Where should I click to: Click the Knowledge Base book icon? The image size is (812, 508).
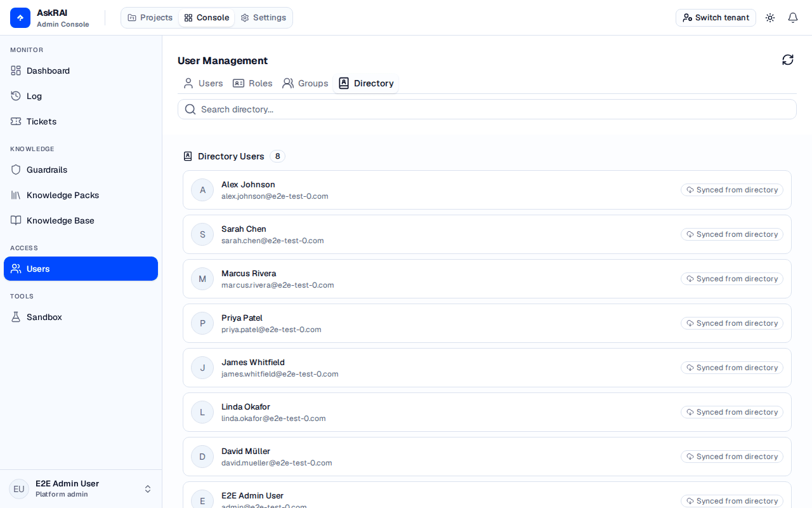(x=16, y=220)
